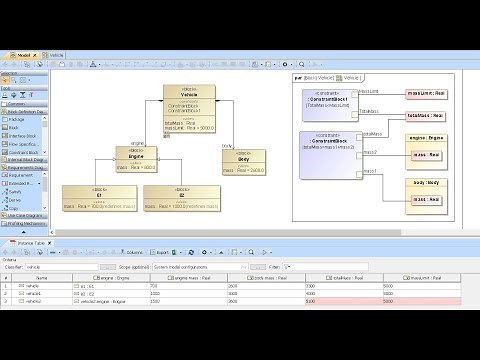The height and width of the screenshot is (360, 480).
Task: Click the filter funnel icon
Action: click(x=287, y=267)
